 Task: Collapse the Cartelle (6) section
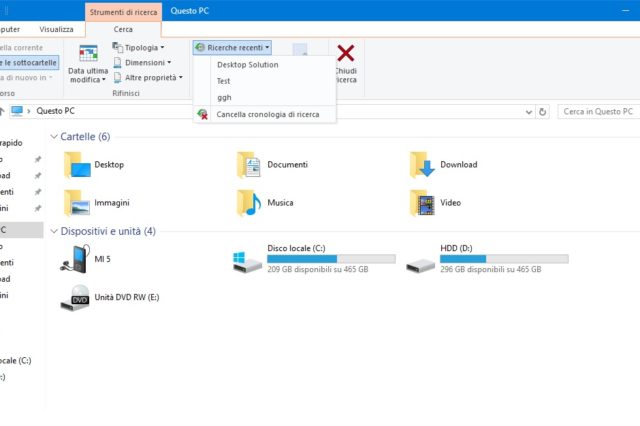click(x=53, y=137)
